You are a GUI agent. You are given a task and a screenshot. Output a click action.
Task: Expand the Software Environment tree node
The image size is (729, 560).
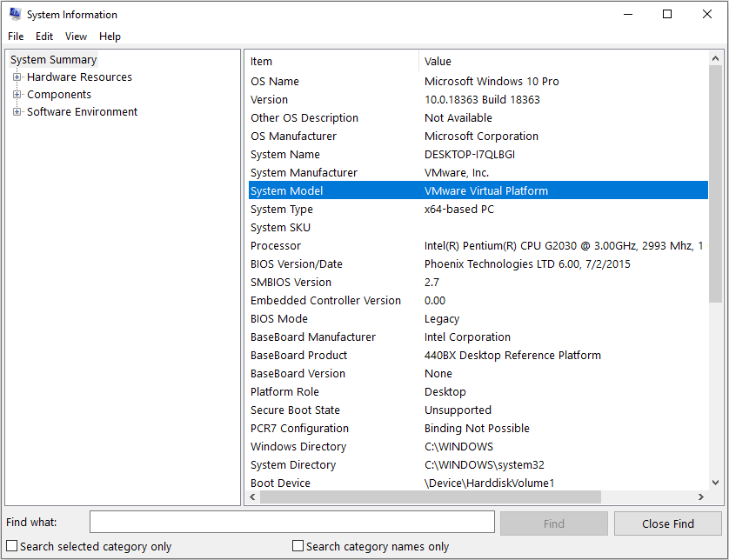[17, 112]
